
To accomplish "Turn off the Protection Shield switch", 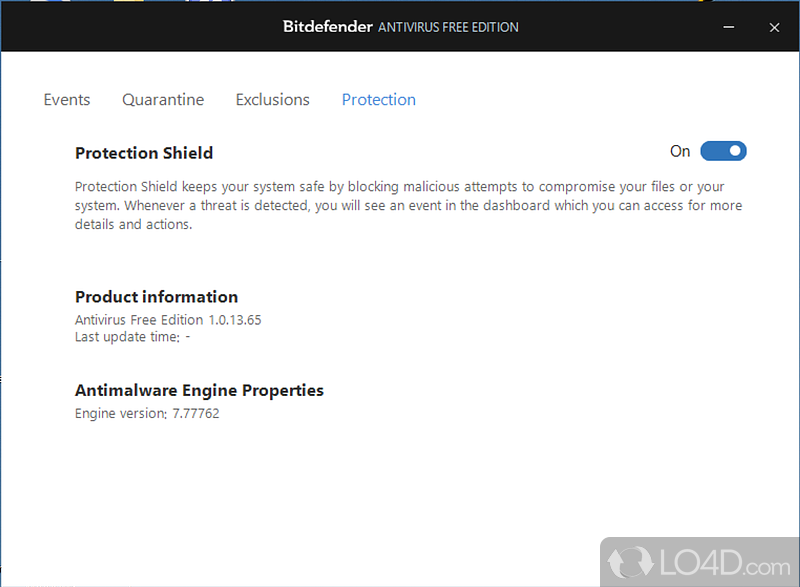I will (723, 152).
